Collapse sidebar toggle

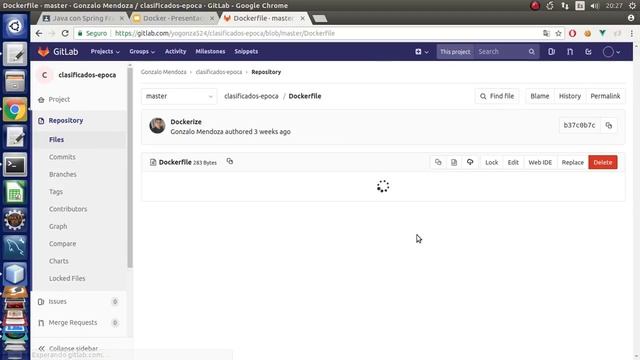pos(68,349)
